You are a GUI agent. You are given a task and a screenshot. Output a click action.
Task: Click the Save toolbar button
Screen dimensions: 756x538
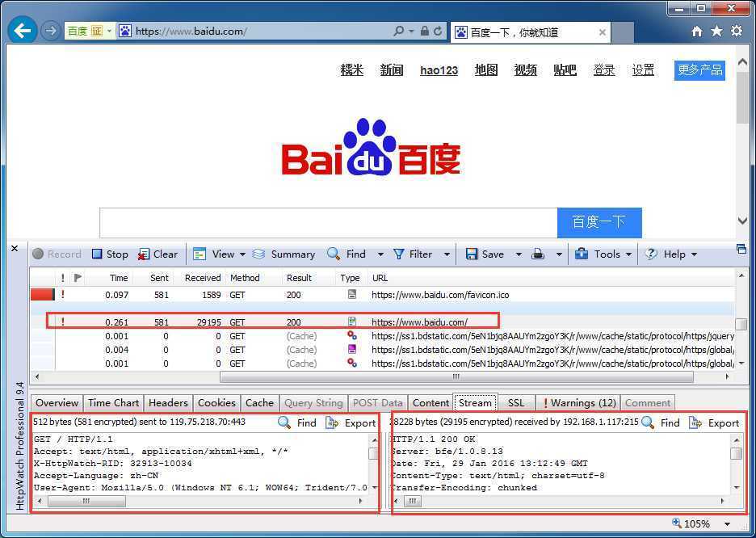[485, 254]
